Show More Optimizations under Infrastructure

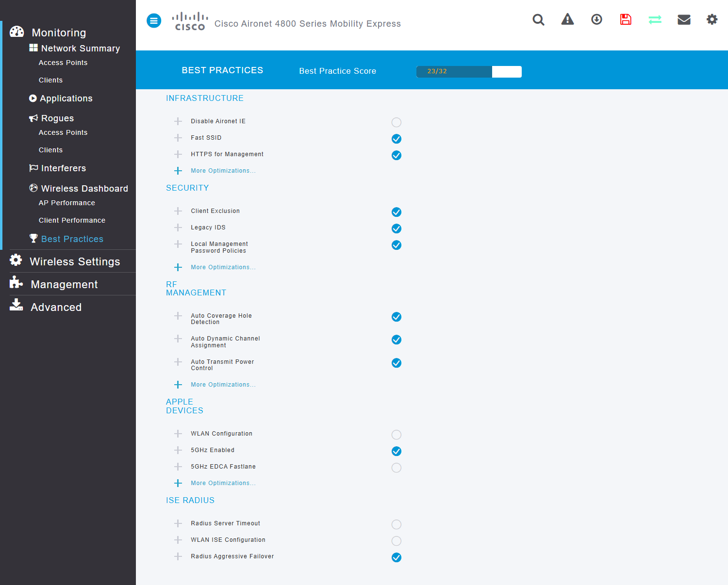(223, 171)
